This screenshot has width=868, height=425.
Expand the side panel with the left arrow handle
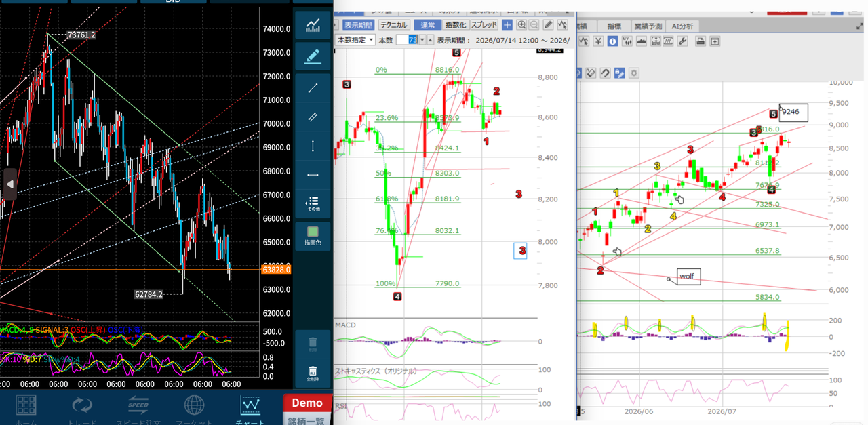point(9,184)
